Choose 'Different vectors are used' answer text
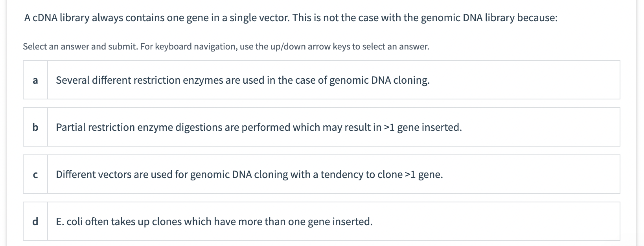Image resolution: width=644 pixels, height=246 pixels. point(249,174)
